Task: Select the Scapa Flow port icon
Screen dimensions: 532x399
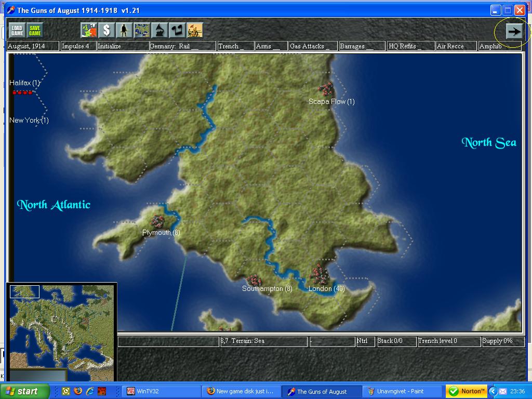Action: tap(326, 89)
